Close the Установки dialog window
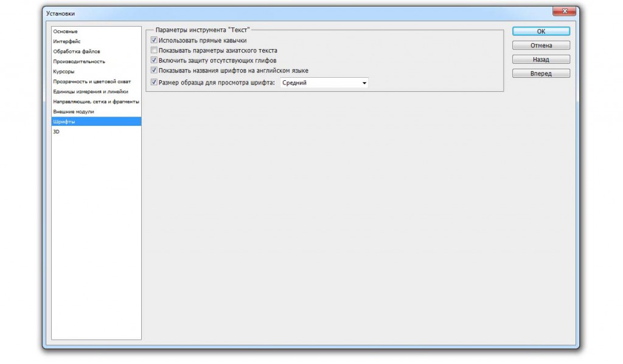This screenshot has height=364, width=623. 564,12
